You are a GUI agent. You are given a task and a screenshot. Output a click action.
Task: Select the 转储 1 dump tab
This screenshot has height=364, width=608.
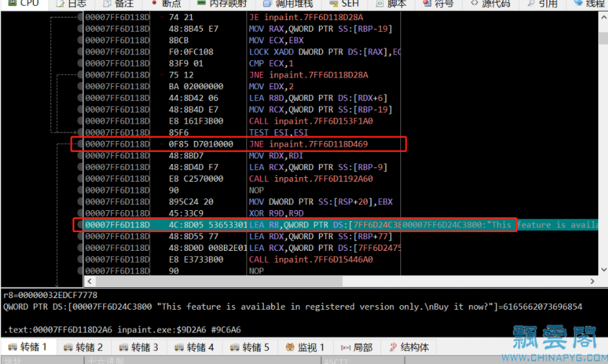(x=28, y=347)
